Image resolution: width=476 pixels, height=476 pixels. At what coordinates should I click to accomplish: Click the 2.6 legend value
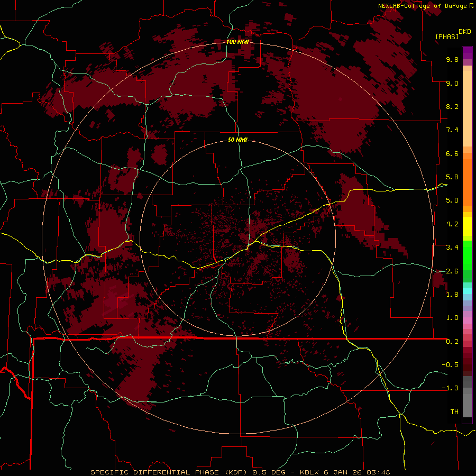point(452,271)
